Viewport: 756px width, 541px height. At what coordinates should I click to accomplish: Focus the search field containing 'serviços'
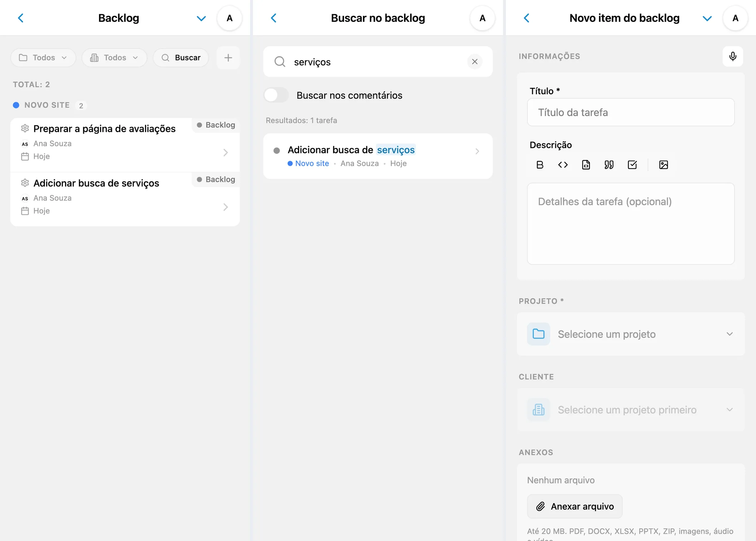point(378,62)
